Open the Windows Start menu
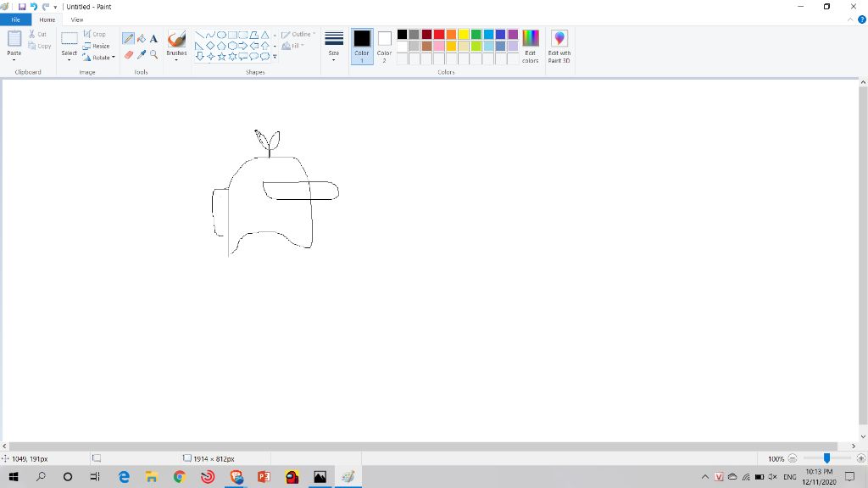Viewport: 868px width, 488px height. tap(14, 476)
